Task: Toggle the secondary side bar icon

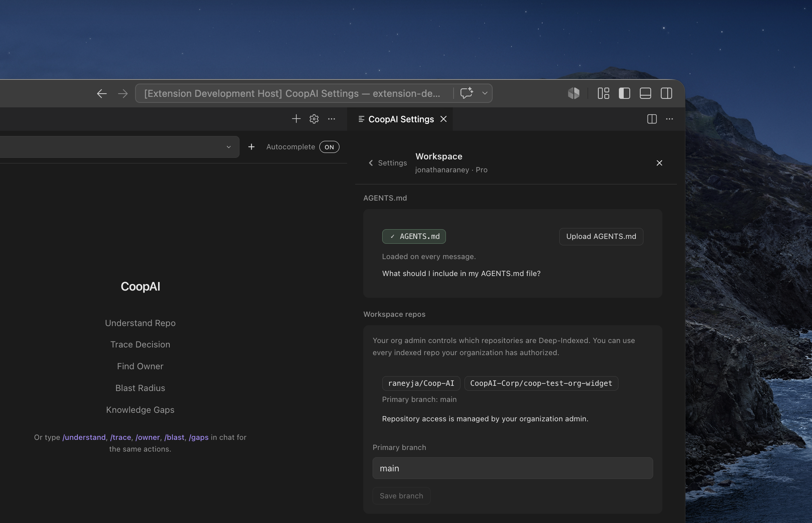Action: pyautogui.click(x=666, y=93)
